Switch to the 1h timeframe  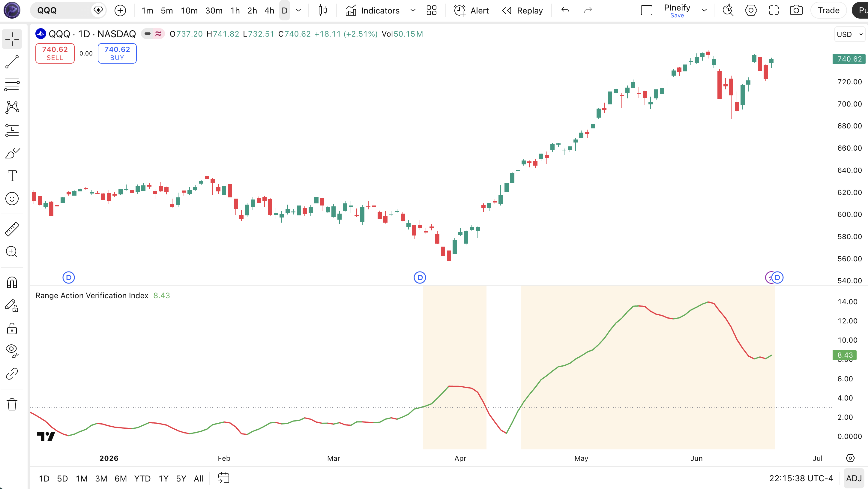[235, 10]
